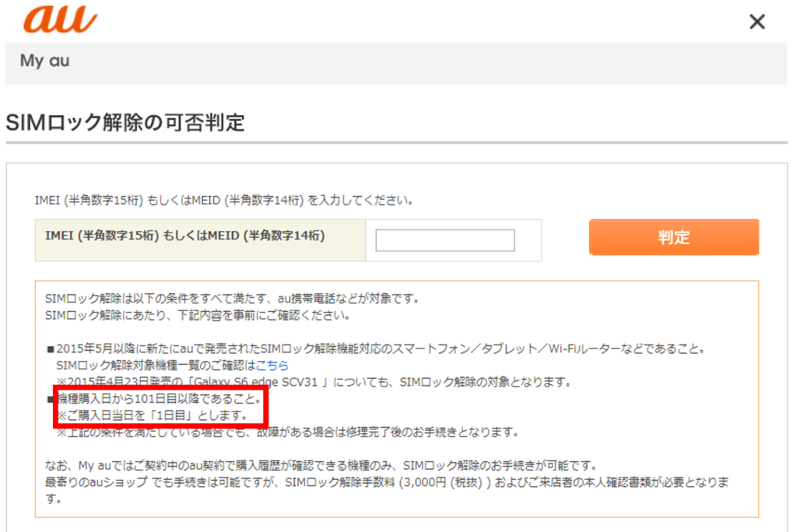
Task: Click the なお、My auでは purchase history paragraph
Action: [319, 466]
